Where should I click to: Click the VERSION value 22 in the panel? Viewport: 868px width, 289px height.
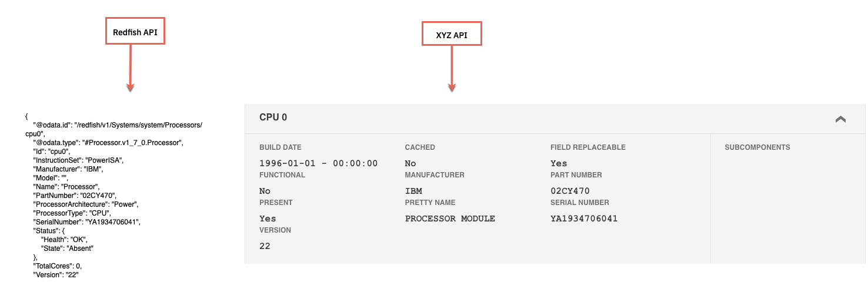click(x=265, y=246)
